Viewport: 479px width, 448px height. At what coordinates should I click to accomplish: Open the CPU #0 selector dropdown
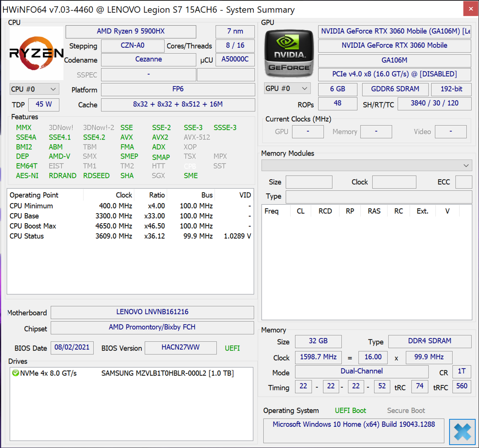click(34, 89)
